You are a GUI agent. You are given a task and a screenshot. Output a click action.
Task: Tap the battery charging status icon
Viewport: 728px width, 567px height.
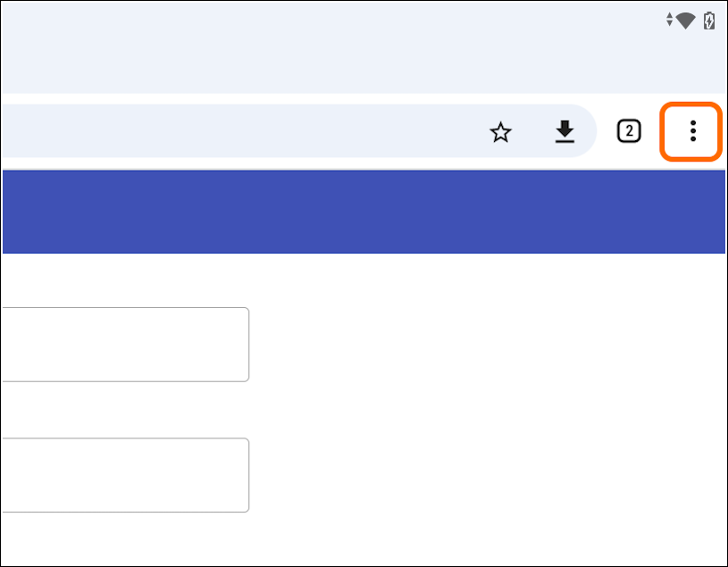[709, 21]
